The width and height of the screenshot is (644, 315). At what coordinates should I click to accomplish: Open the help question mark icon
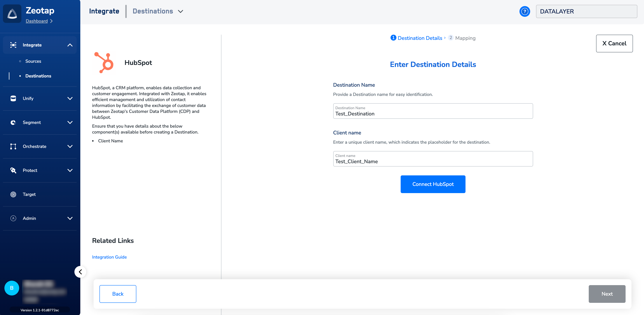524,11
